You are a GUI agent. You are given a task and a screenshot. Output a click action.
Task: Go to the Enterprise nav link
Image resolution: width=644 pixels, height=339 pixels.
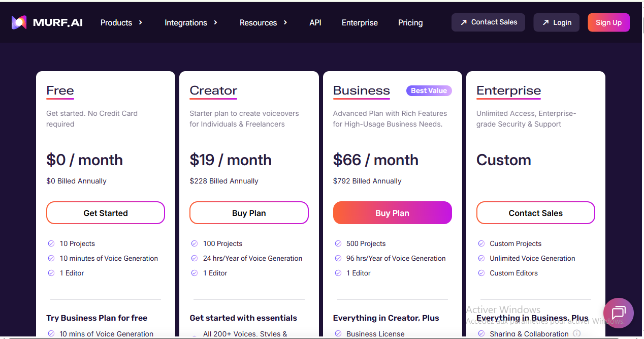[360, 22]
